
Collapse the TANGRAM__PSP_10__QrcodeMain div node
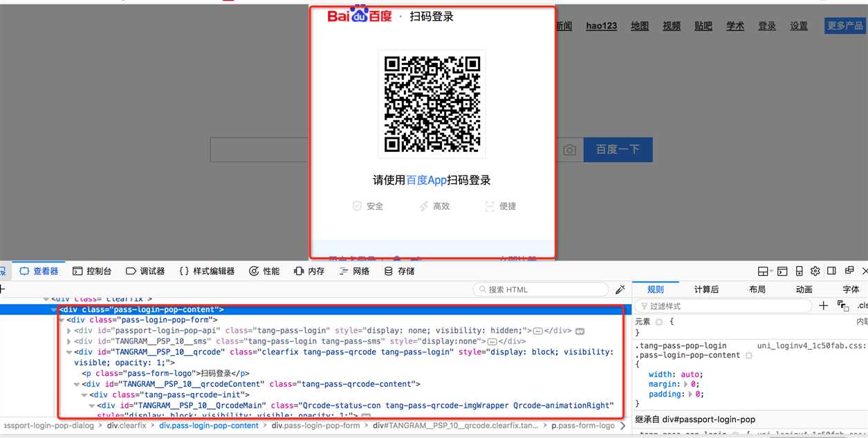[x=92, y=406]
